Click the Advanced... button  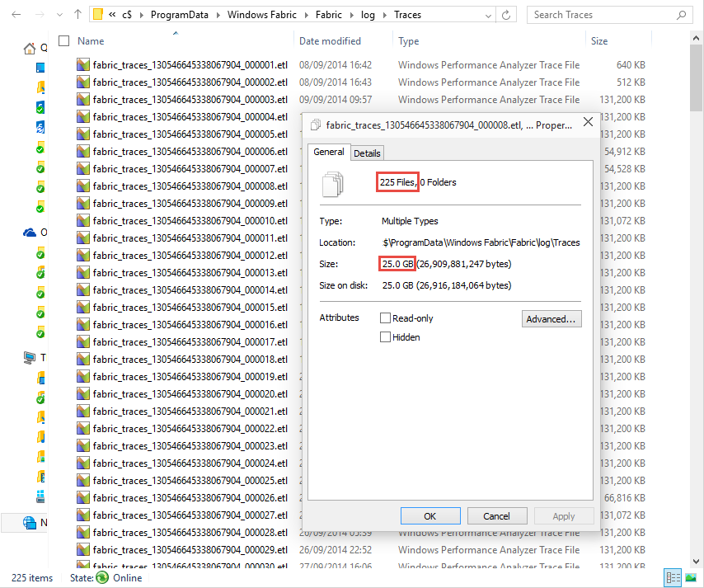[x=551, y=319]
